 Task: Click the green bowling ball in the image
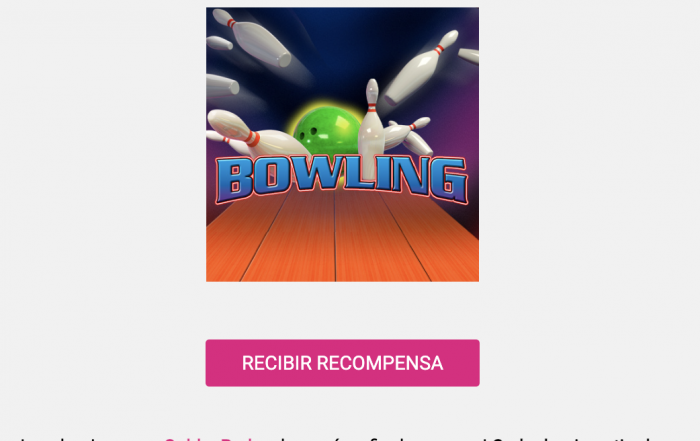328,130
